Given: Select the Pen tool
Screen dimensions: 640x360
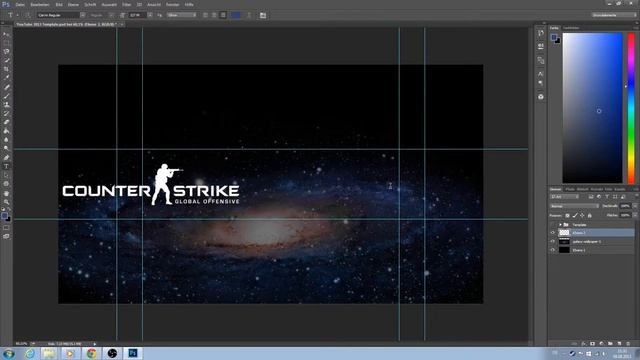Looking at the screenshot, I should tap(6, 158).
